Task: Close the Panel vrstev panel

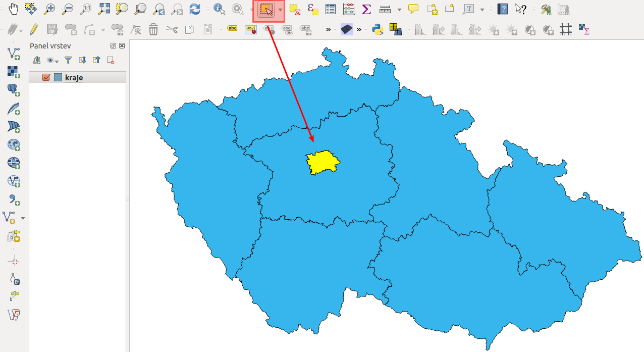Action: click(122, 45)
